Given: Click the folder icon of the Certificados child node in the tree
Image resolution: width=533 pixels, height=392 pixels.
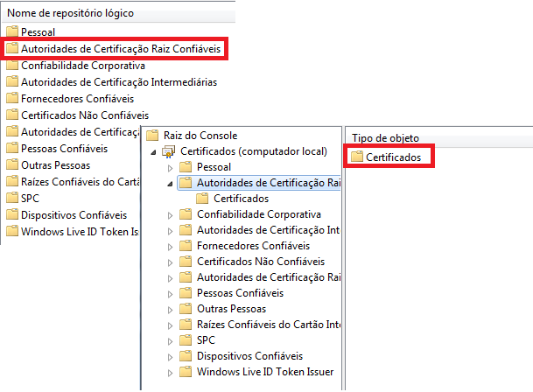Looking at the screenshot, I should point(201,199).
